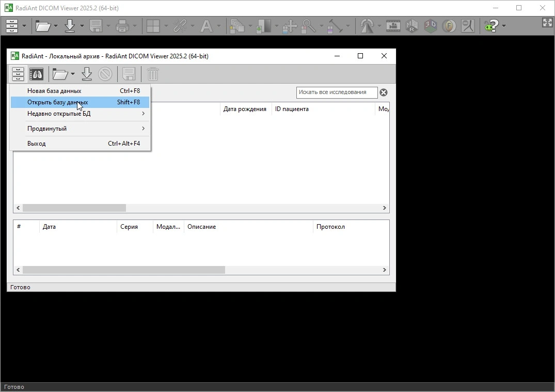The width and height of the screenshot is (555, 392).
Task: Select the window/level gradient tool icon
Action: 263,26
